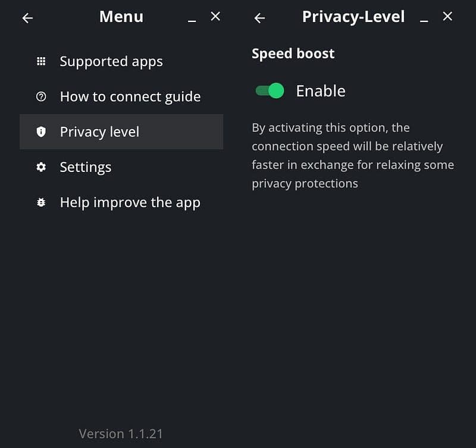This screenshot has width=476, height=448.
Task: Open the Settings menu entry
Action: click(86, 167)
